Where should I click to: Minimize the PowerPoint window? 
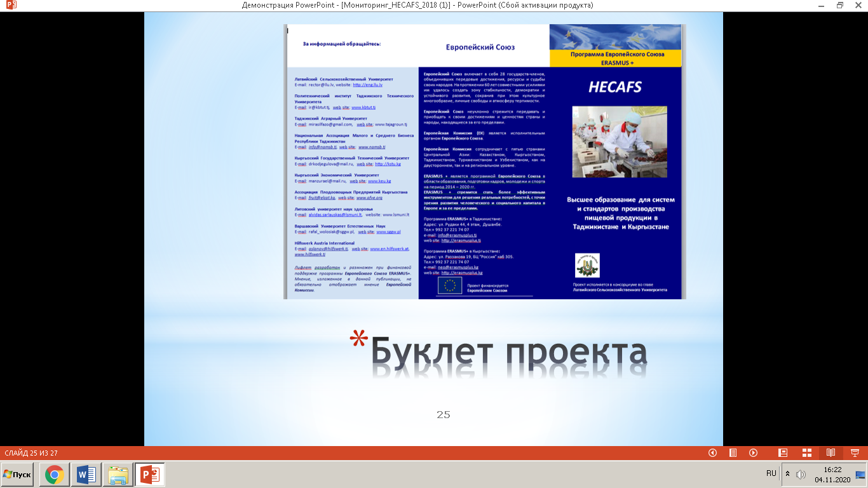point(822,5)
